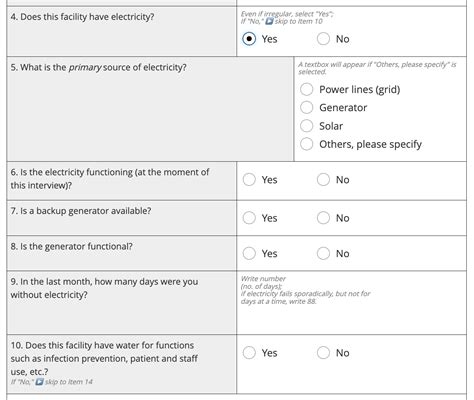Select Yes for backup generator available

(x=249, y=218)
